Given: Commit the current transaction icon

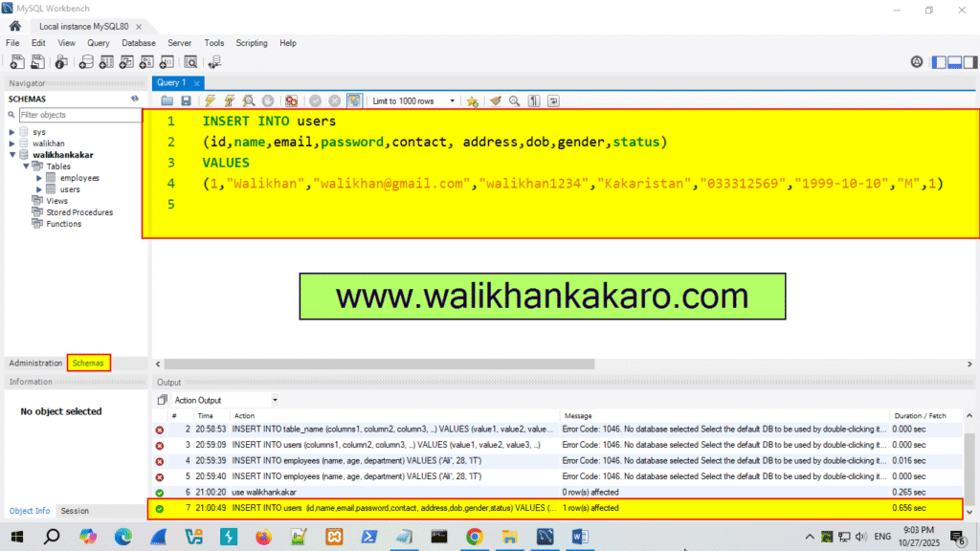Looking at the screenshot, I should pyautogui.click(x=316, y=100).
